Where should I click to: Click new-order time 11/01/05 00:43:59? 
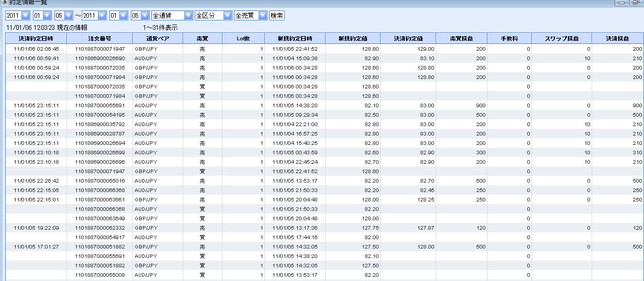(295, 152)
